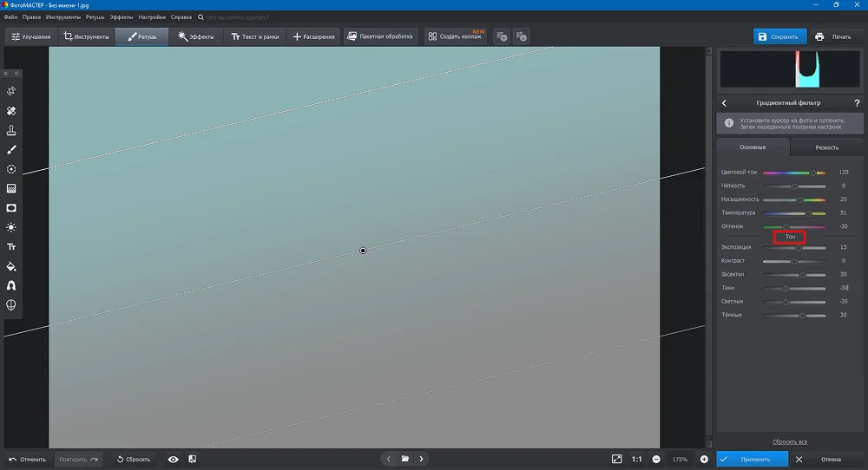
Task: Select the sun brightness tool icon
Action: pos(11,227)
